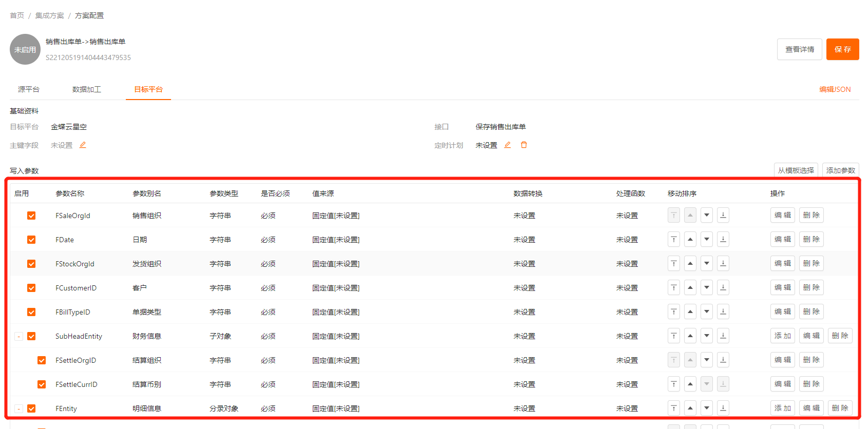
Task: Open the 编辑JSON link
Action: click(835, 89)
